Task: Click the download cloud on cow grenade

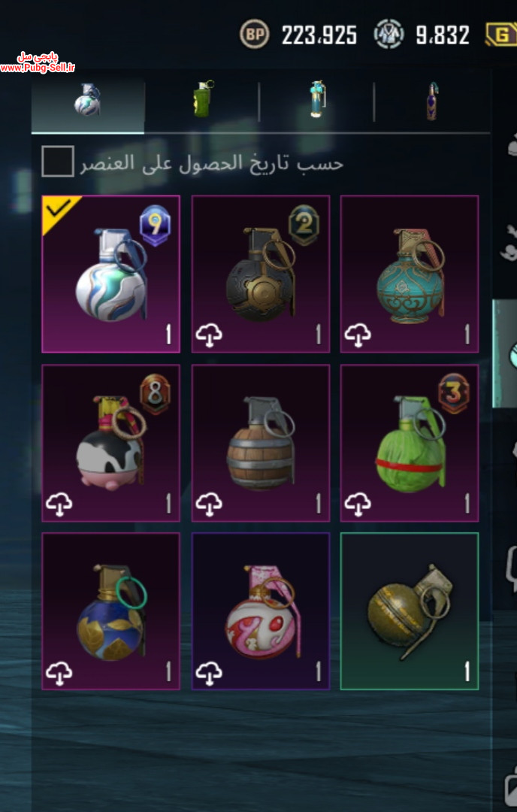Action: [x=59, y=504]
